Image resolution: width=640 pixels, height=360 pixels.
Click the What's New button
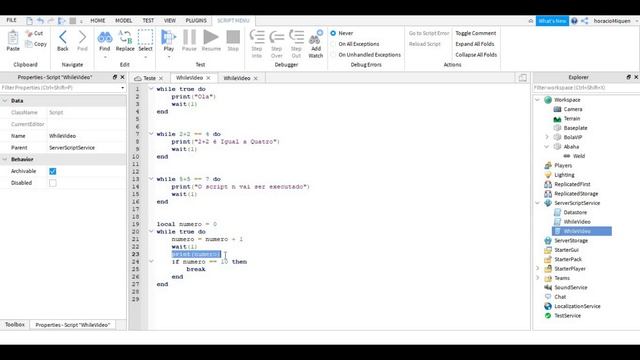(x=552, y=21)
